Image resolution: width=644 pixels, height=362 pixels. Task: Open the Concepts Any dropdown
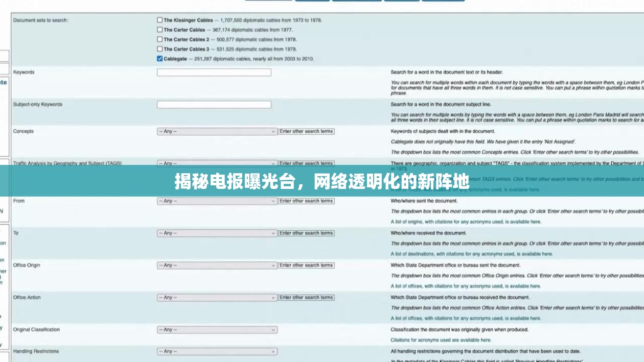[x=217, y=131]
